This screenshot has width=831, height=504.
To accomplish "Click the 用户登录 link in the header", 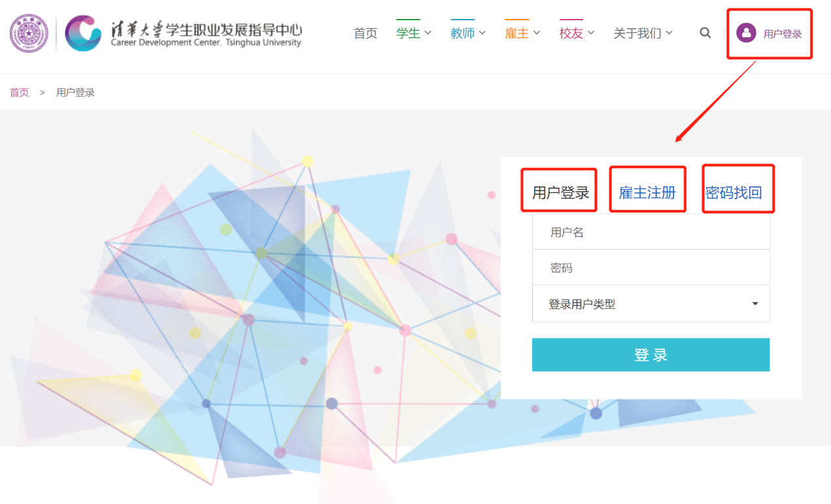I will [x=783, y=34].
